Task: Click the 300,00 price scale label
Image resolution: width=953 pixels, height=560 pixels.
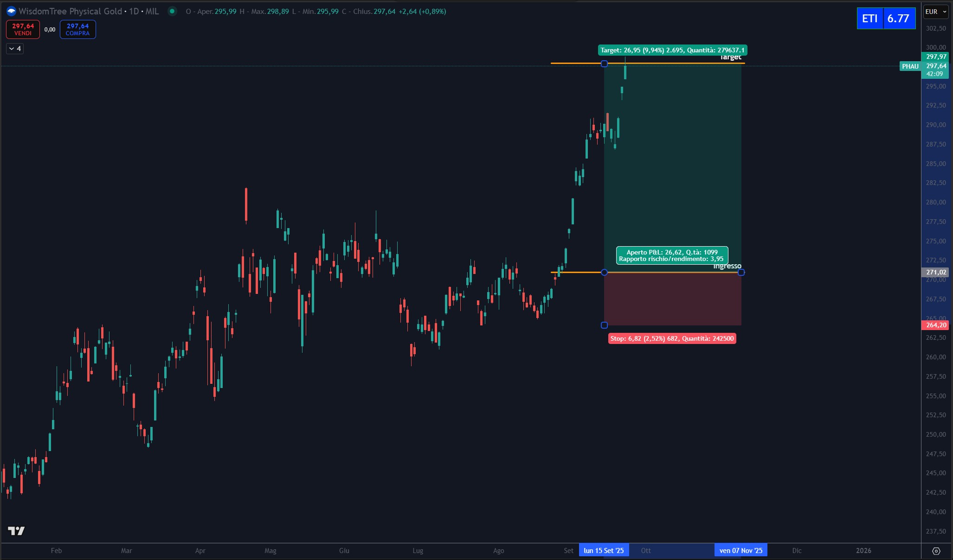Action: 935,47
